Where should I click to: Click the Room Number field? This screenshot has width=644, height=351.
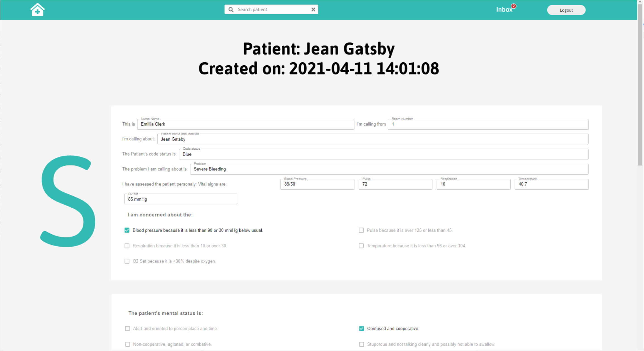point(488,124)
